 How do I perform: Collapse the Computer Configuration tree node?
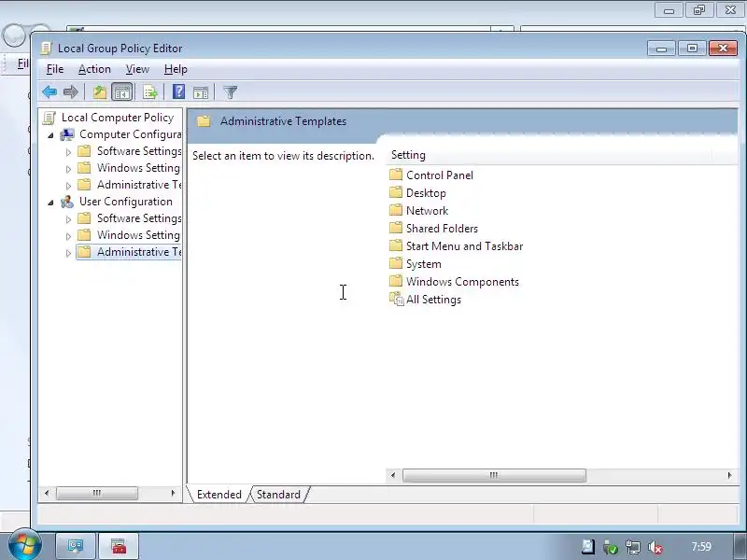50,135
